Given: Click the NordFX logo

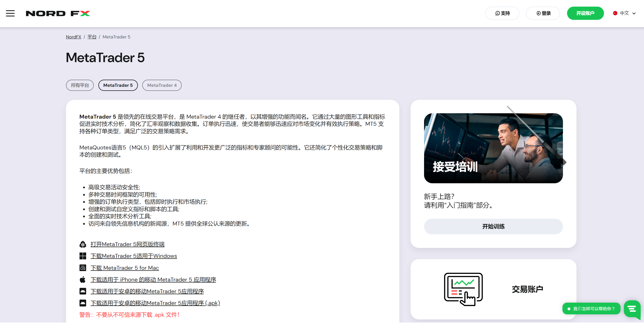Looking at the screenshot, I should click(58, 13).
